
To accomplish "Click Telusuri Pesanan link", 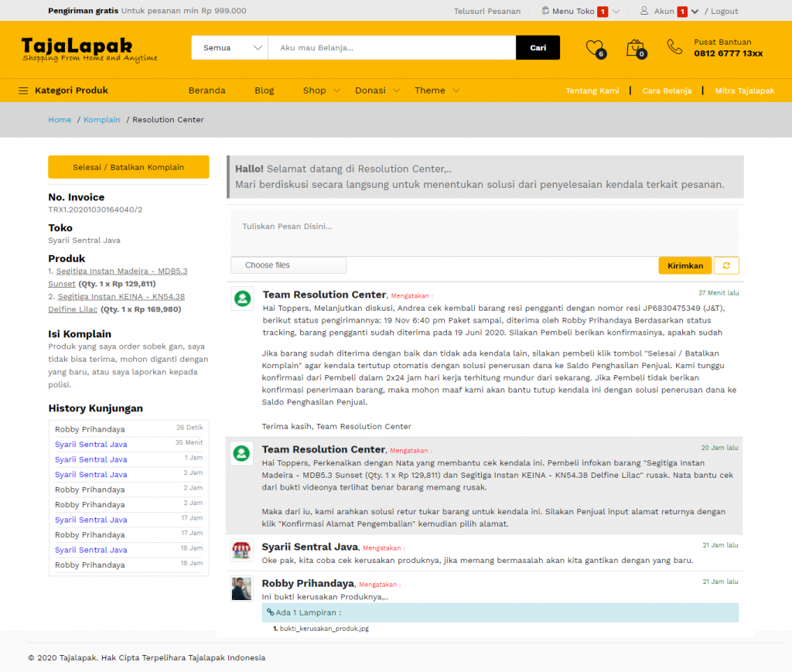I will (487, 11).
